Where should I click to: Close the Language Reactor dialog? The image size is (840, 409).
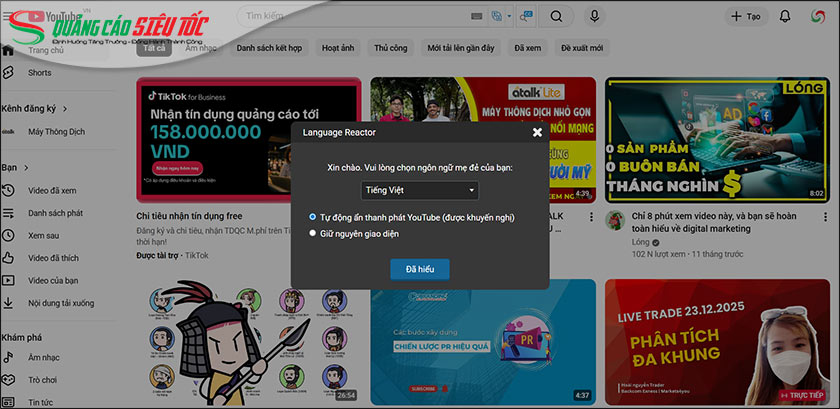[x=537, y=132]
